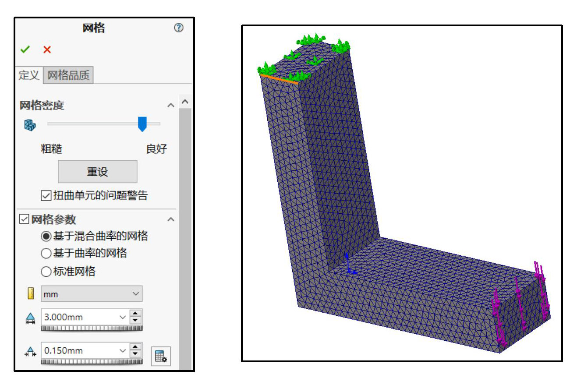The height and width of the screenshot is (392, 577).
Task: Open the 3.000mm size dropdown arrow
Action: [122, 317]
